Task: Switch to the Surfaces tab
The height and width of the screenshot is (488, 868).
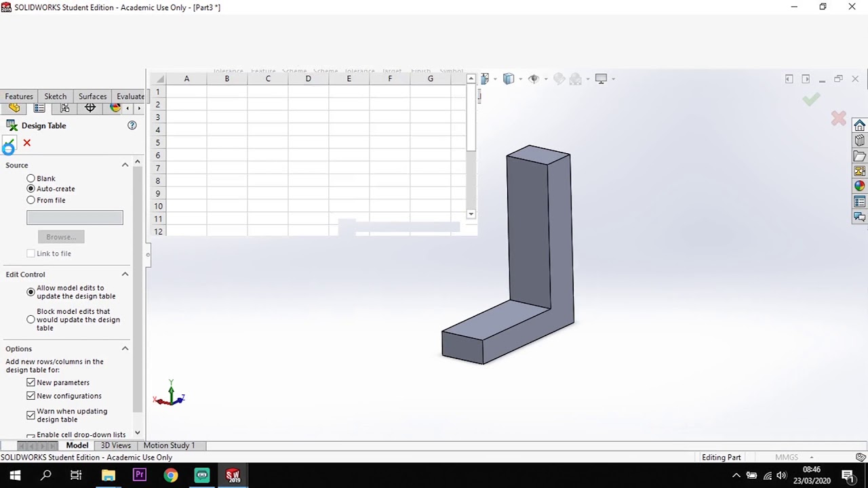Action: point(92,96)
